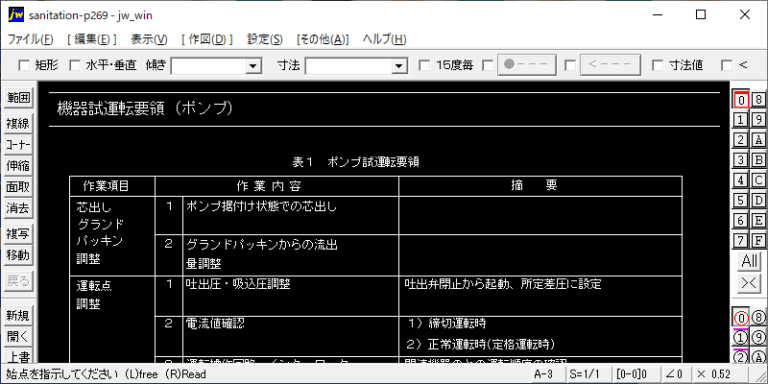The height and width of the screenshot is (384, 768).
Task: Click the <--- arrow line button
Action: (611, 65)
